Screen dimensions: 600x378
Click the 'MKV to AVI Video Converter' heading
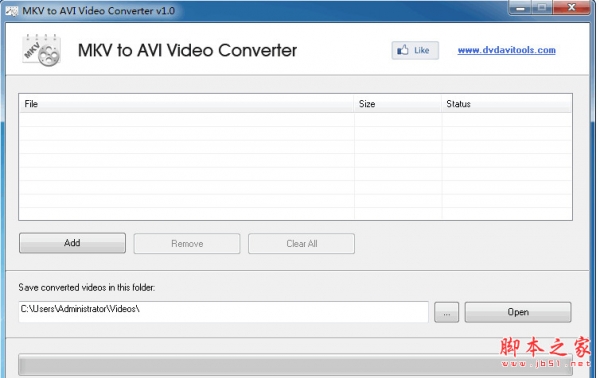pyautogui.click(x=188, y=50)
